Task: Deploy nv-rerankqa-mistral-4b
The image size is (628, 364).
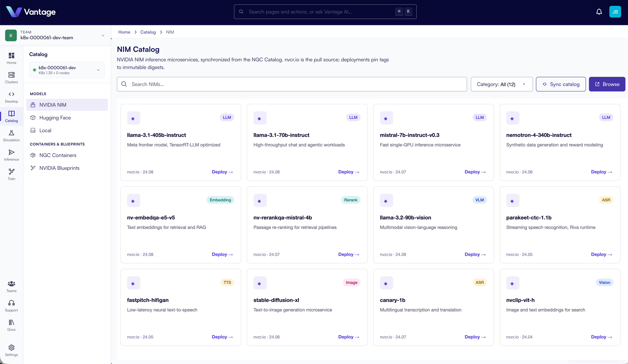Action: [349, 254]
